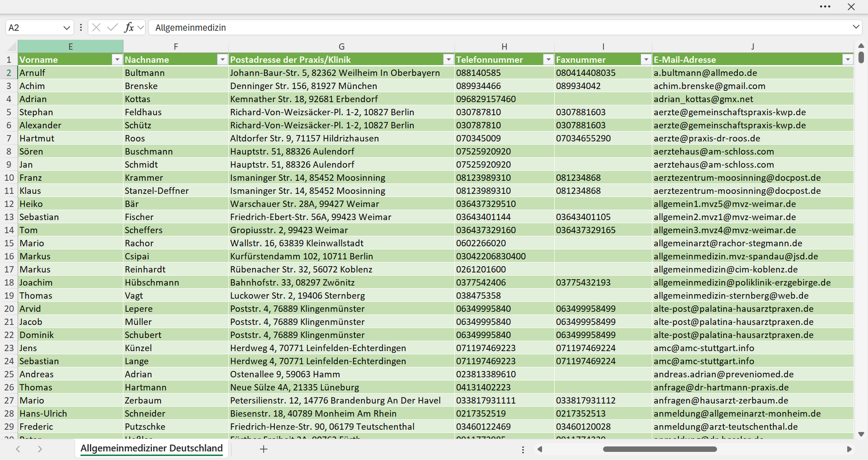Go to next sheet with right arrow
The width and height of the screenshot is (868, 460).
(x=40, y=449)
